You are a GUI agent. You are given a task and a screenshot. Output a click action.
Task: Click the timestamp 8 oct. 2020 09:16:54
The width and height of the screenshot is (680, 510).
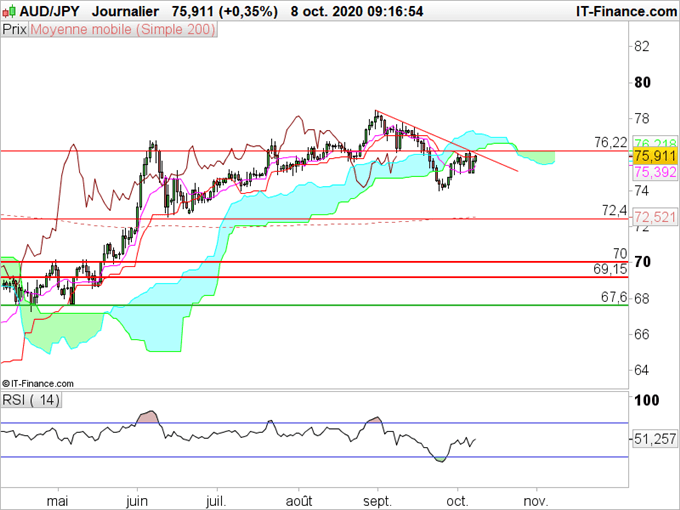point(357,11)
